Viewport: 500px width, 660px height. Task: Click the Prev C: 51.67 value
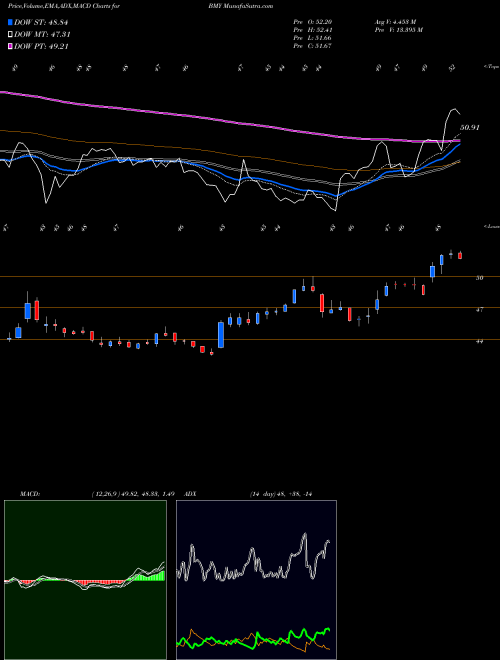312,46
